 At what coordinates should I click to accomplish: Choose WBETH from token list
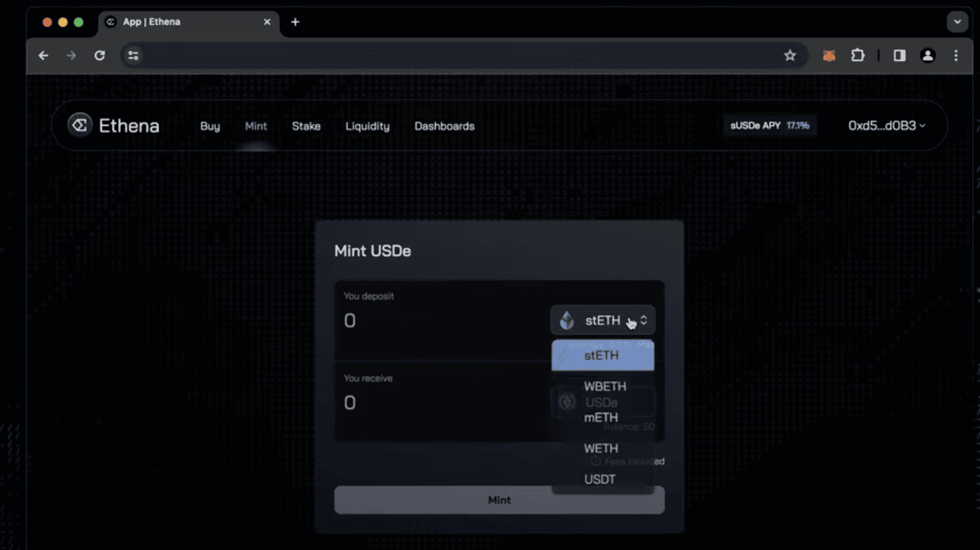coord(604,386)
